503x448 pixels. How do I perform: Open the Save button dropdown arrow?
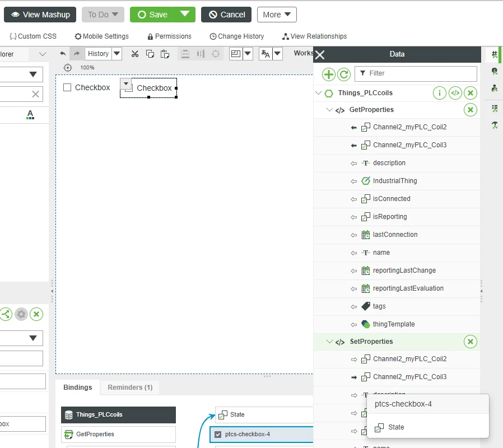coord(185,14)
